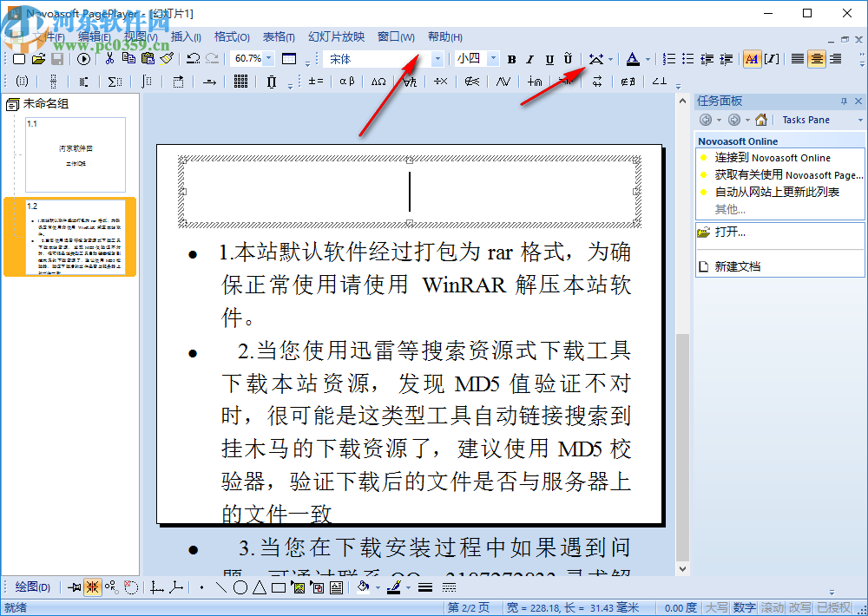Toggle italic formatting
Viewport: 868px width, 616px height.
(x=530, y=58)
